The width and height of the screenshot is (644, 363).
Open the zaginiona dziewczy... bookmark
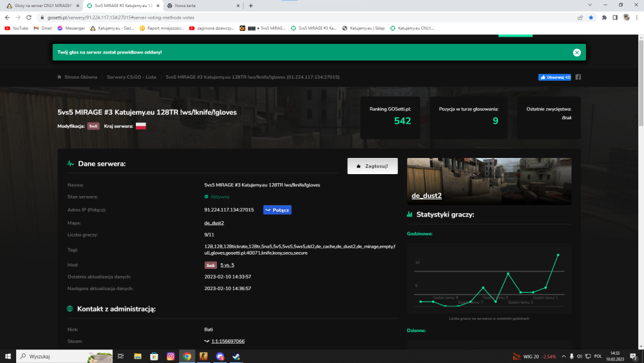coord(211,28)
